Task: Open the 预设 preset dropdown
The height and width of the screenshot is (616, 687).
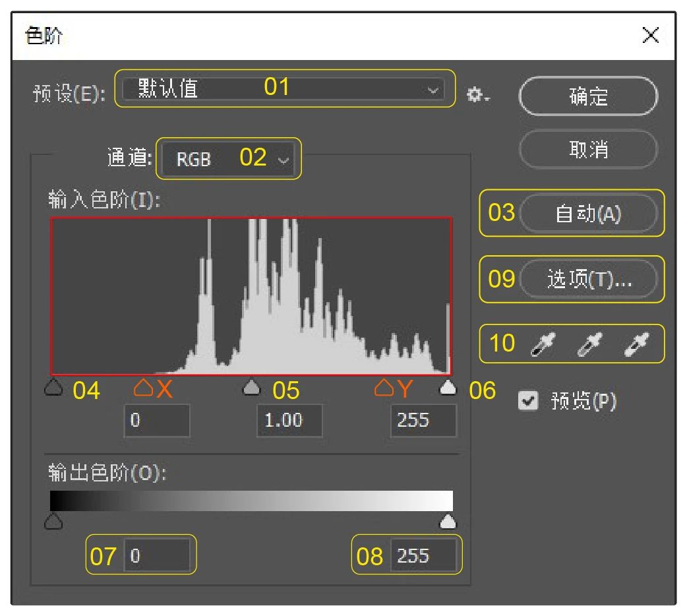Action: point(284,89)
